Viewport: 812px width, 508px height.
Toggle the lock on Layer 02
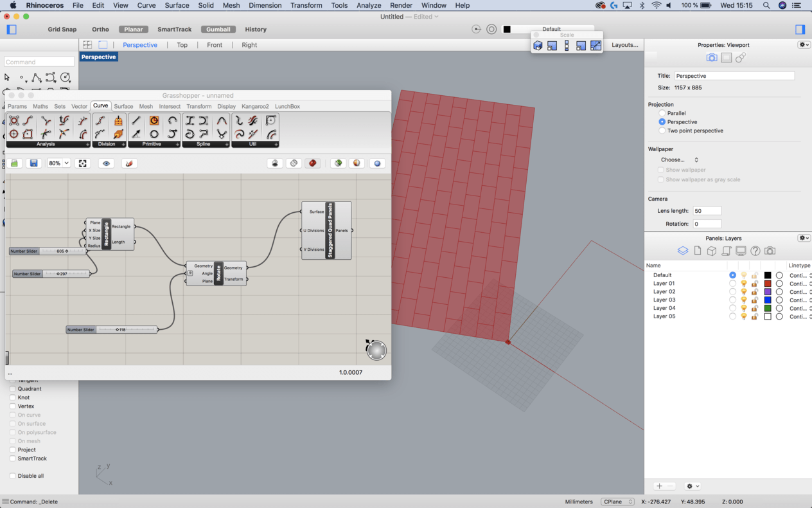tap(755, 292)
